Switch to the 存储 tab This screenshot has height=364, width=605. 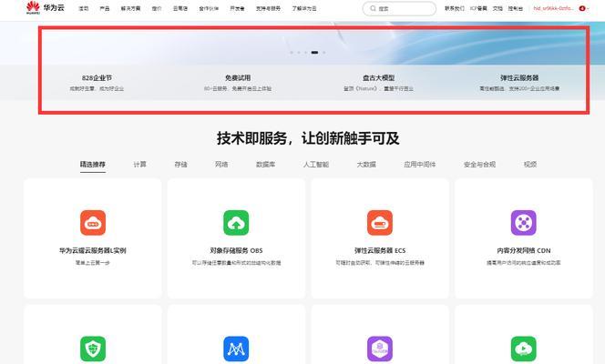[180, 165]
